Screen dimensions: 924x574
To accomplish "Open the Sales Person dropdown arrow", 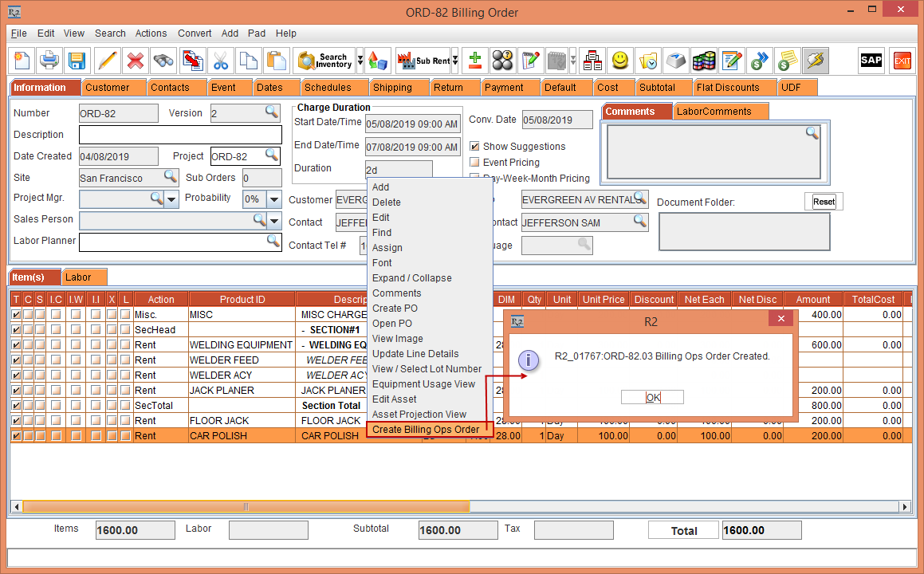I will pyautogui.click(x=274, y=221).
